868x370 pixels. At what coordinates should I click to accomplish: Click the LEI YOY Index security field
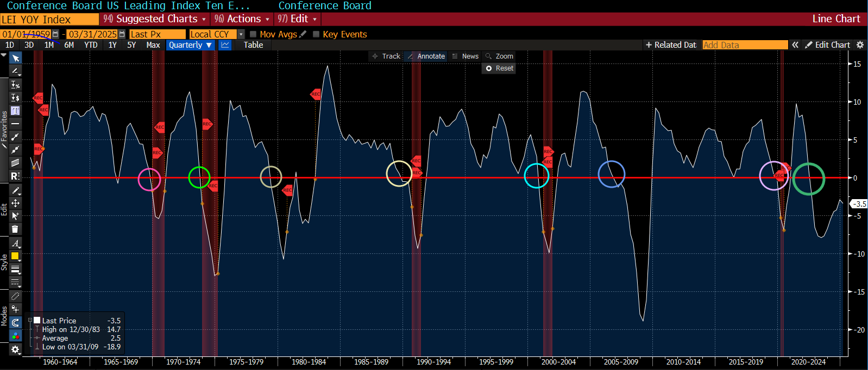[x=49, y=19]
